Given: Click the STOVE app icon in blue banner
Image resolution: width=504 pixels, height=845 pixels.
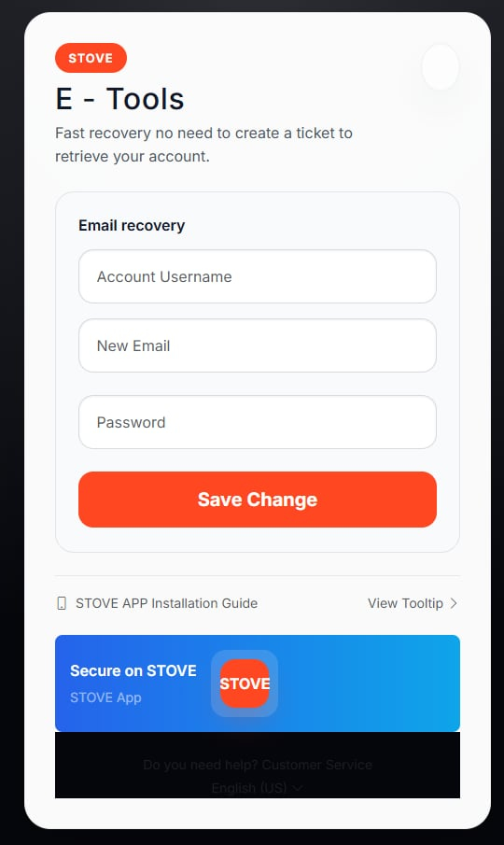Looking at the screenshot, I should [x=245, y=683].
